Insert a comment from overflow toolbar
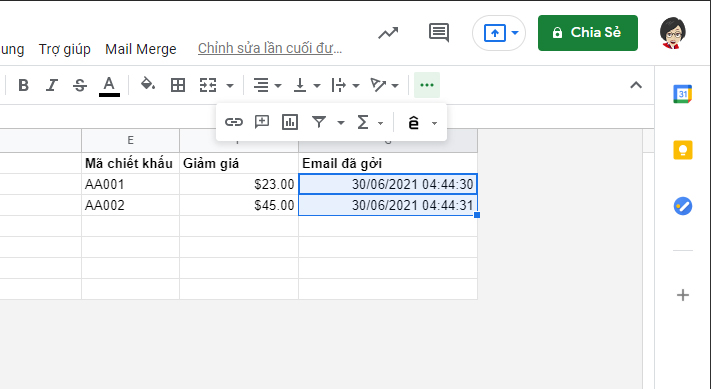 262,122
